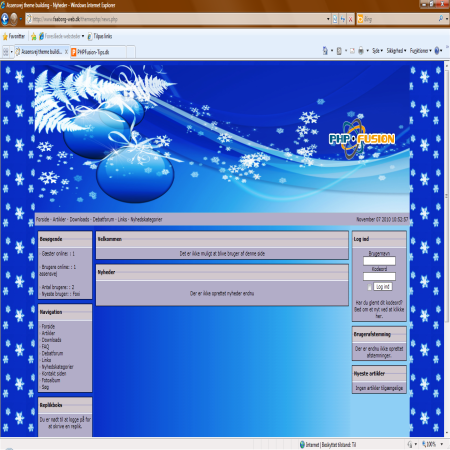Screen dimensions: 450x450
Task: Click FAQ in the Navigation panel
Action: point(45,346)
